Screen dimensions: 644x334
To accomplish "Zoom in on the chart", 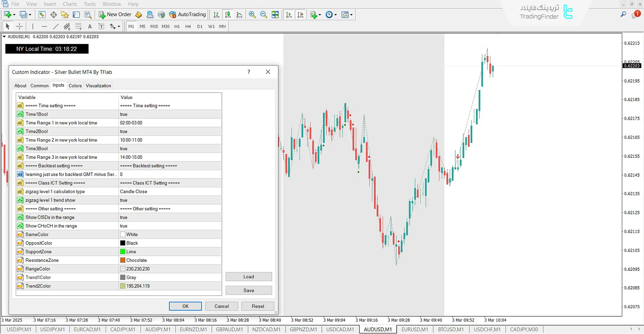I will click(252, 14).
